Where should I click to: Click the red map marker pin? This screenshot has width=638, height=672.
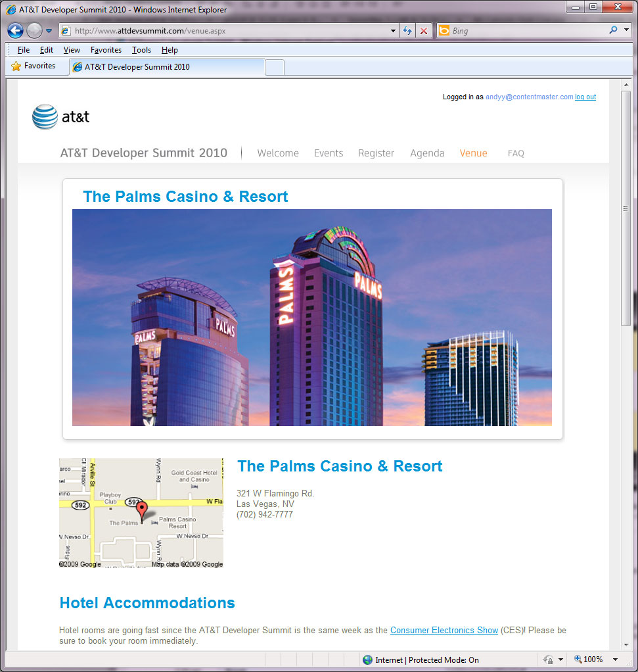142,511
